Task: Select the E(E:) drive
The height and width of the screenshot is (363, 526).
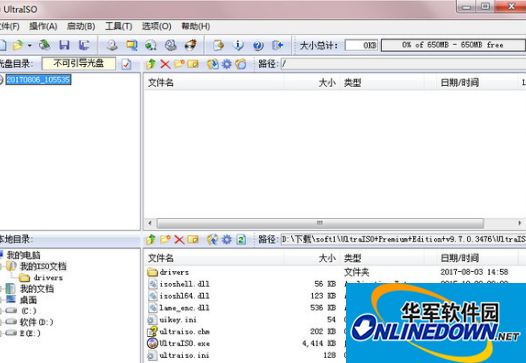Action: 31,333
